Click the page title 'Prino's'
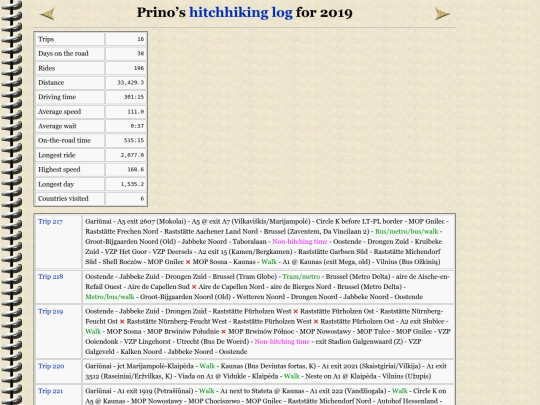This screenshot has width=540, height=405. 161,13
